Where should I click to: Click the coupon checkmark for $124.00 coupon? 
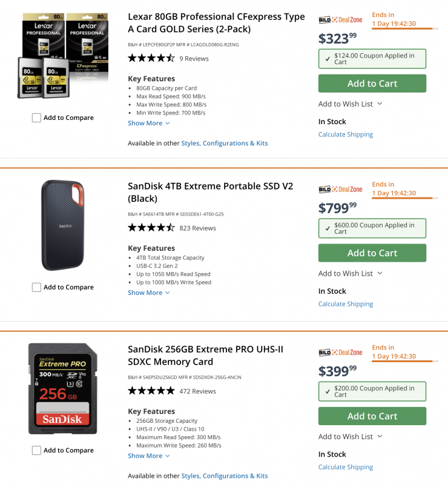tap(328, 59)
